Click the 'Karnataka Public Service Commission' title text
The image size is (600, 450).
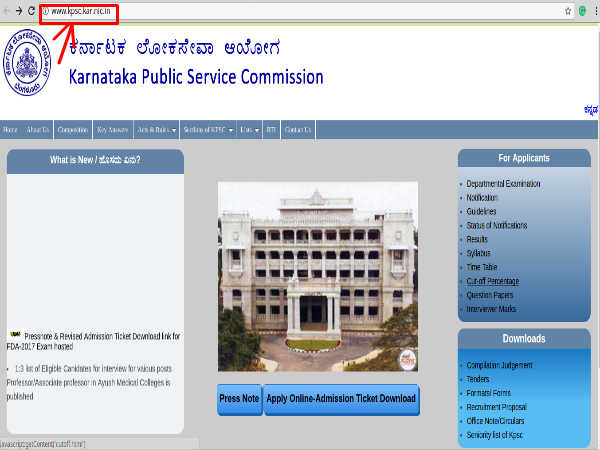(x=196, y=77)
